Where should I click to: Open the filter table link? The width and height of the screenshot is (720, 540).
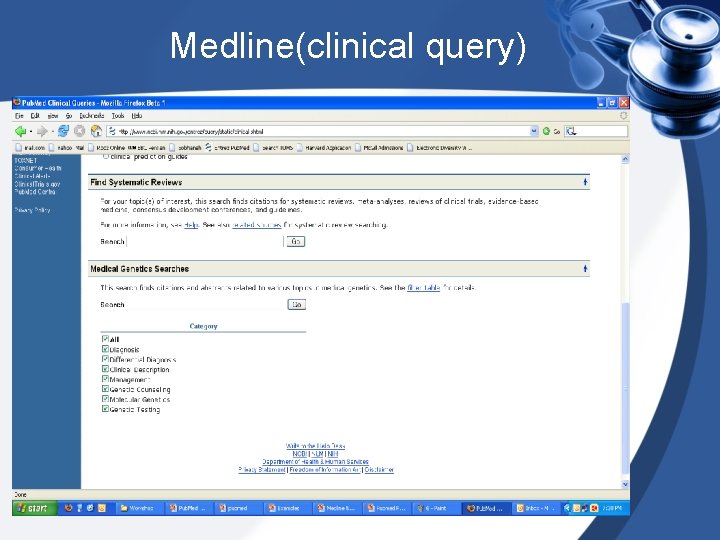coord(423,288)
